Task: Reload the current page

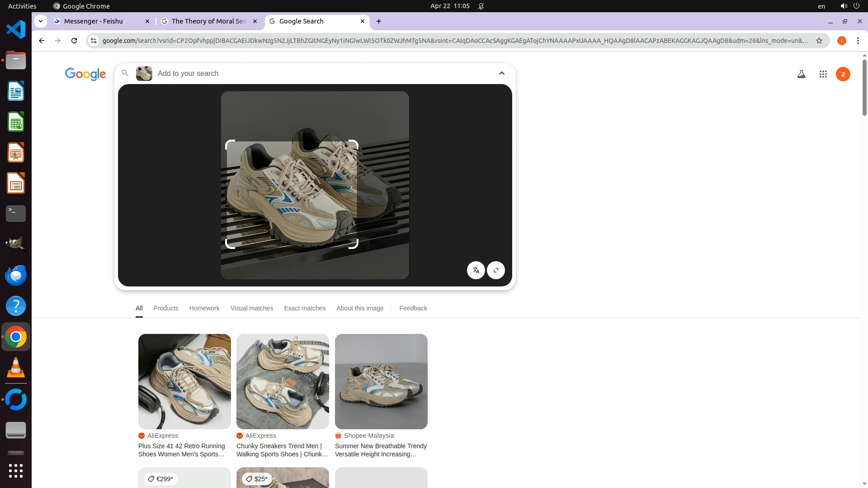Action: [74, 41]
